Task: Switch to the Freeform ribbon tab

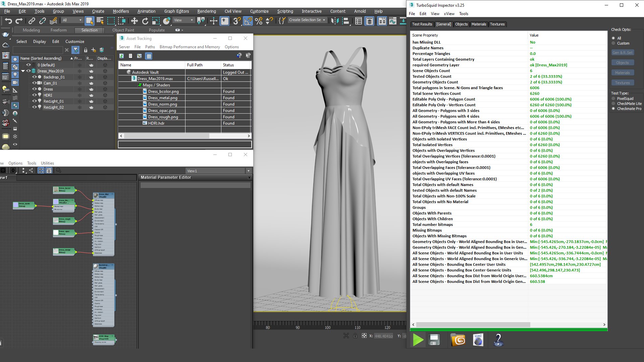Action: (59, 30)
